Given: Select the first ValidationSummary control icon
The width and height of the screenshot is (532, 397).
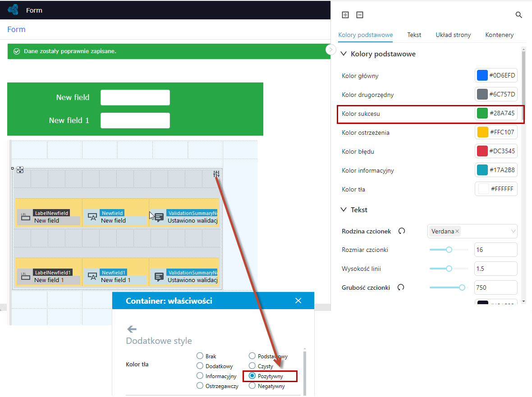Looking at the screenshot, I should [x=159, y=217].
